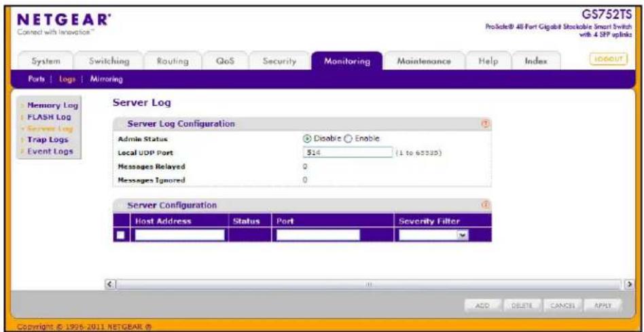Go to Ports submenu
The height and width of the screenshot is (332, 644).
coord(39,79)
